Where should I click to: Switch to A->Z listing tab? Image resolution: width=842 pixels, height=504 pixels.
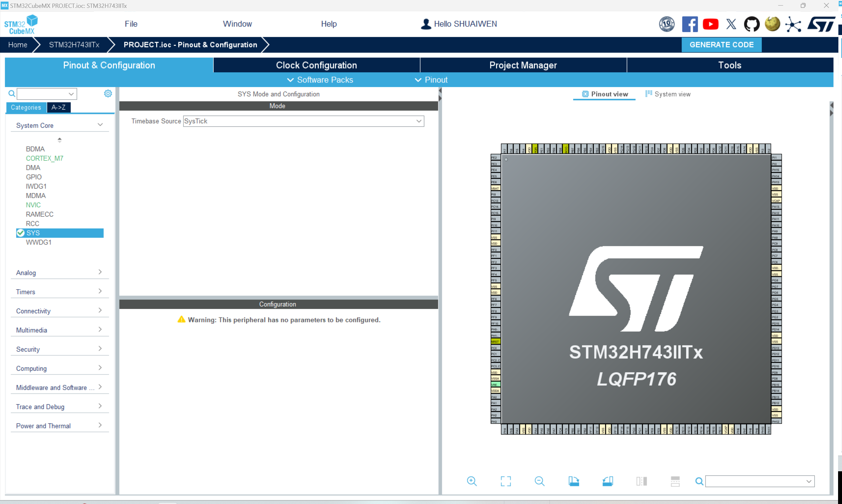58,107
